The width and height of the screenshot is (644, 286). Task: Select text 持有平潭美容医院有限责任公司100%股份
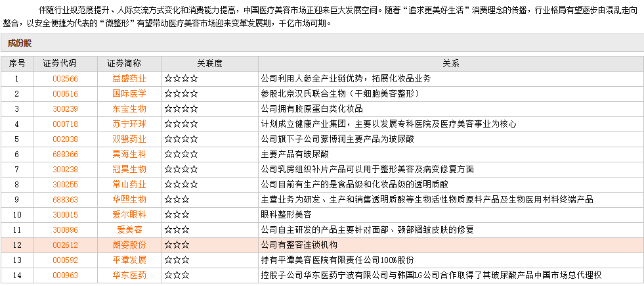click(x=337, y=260)
